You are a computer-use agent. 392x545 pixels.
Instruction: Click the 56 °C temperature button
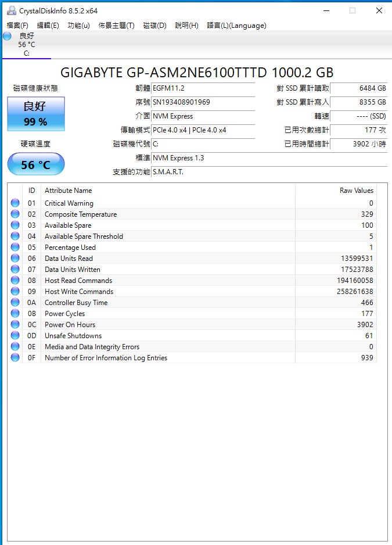[36, 164]
